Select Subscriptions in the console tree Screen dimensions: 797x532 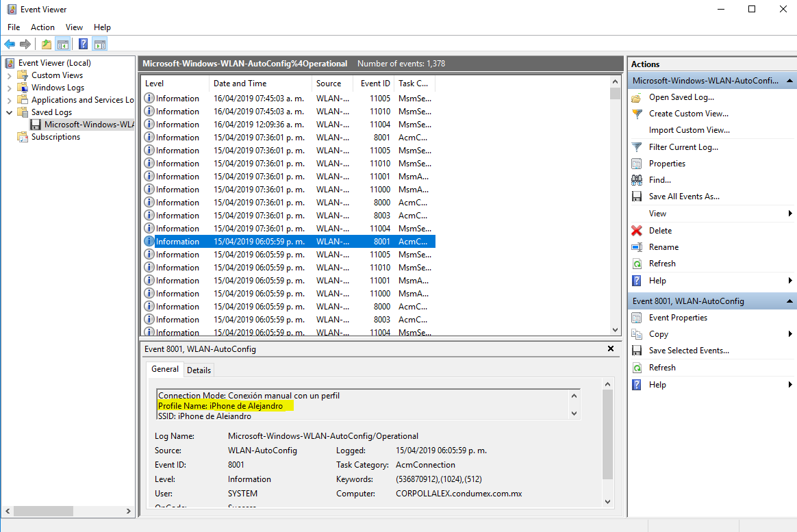55,137
